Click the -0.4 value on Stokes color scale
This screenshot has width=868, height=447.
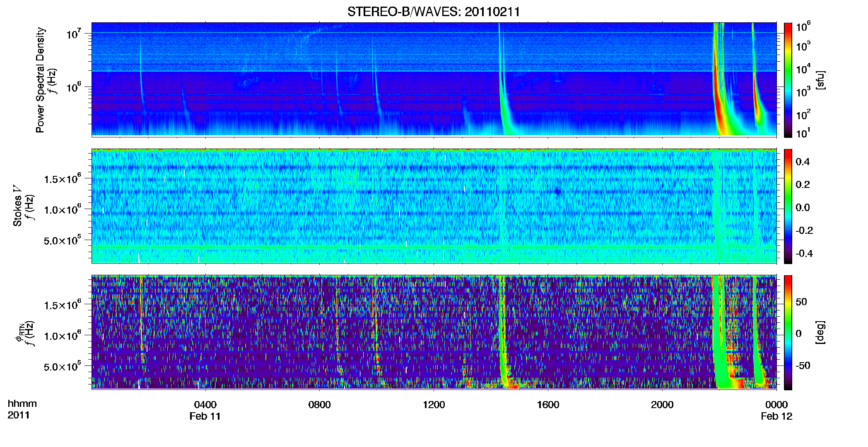tap(804, 253)
